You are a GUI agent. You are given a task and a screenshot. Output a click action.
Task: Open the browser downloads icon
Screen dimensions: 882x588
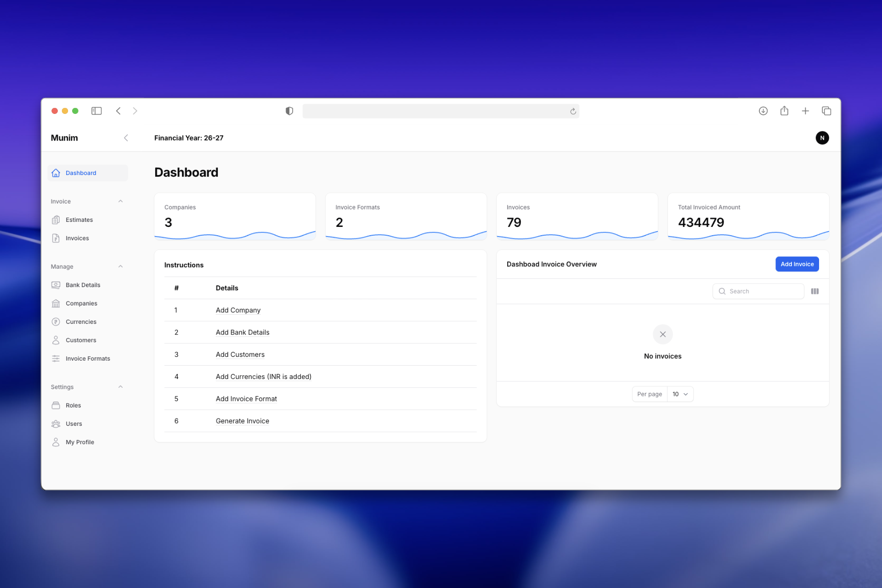(x=763, y=111)
